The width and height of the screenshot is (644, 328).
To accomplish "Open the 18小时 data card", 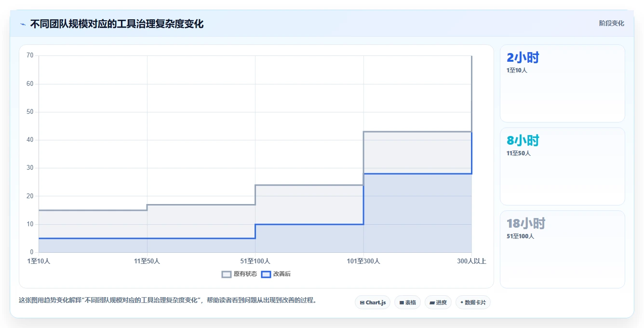I will coord(563,249).
